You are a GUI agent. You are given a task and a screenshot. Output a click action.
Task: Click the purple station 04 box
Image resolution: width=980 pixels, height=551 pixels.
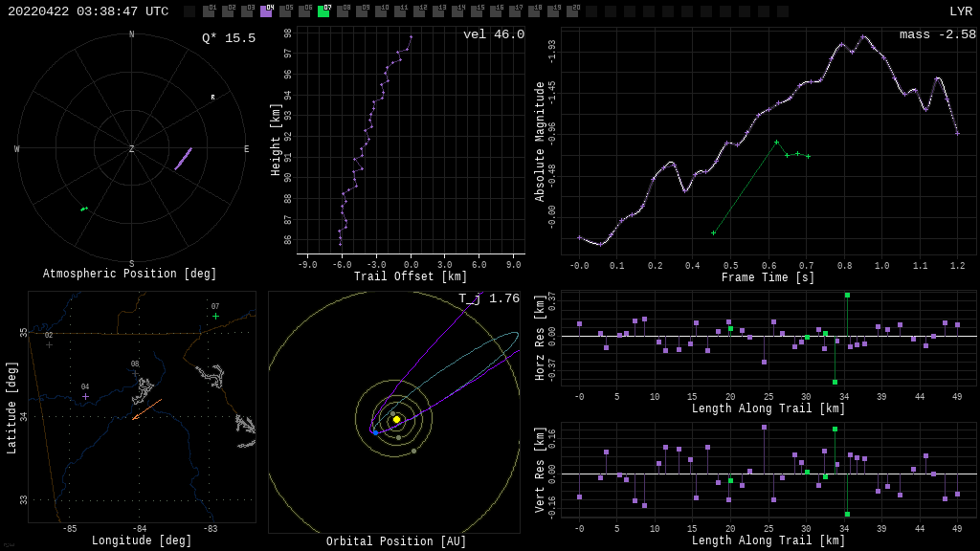tap(266, 11)
